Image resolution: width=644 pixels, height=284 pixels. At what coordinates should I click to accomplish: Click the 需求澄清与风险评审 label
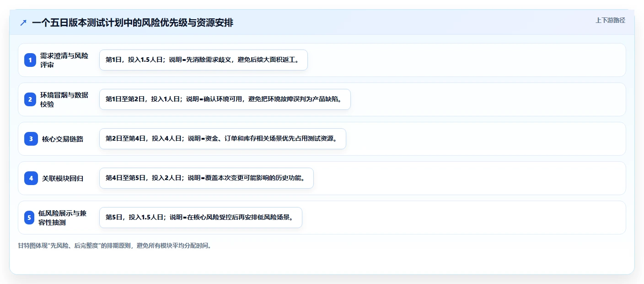point(64,60)
